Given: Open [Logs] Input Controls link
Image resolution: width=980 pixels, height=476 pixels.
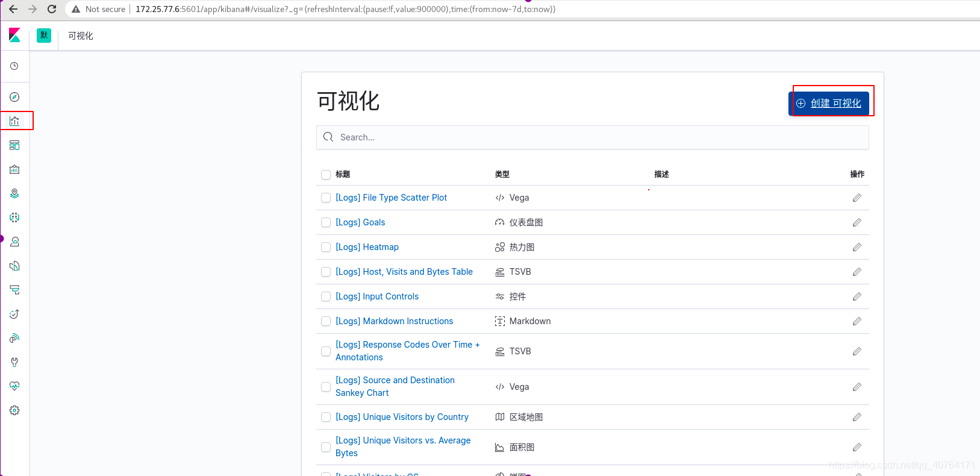Looking at the screenshot, I should coord(377,296).
